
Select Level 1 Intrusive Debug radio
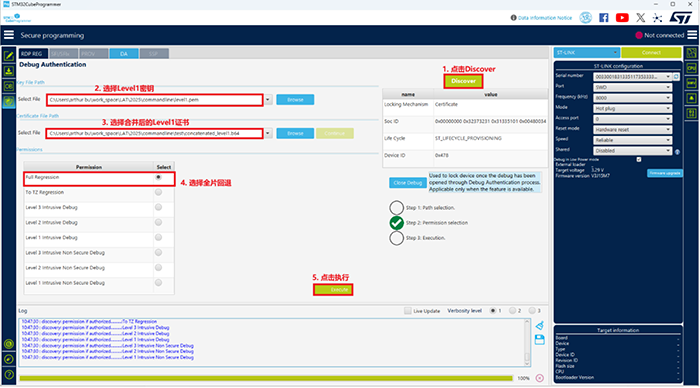(x=158, y=238)
